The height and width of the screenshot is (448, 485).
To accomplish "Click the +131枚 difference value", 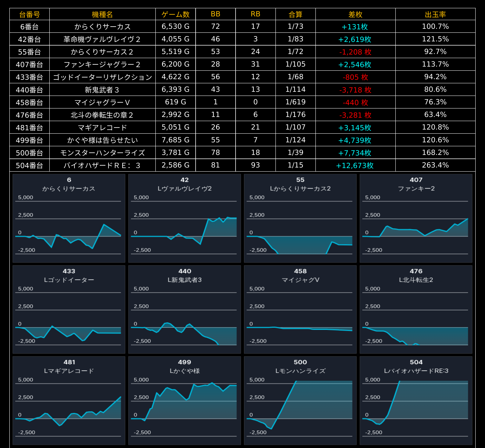I will (x=355, y=26).
